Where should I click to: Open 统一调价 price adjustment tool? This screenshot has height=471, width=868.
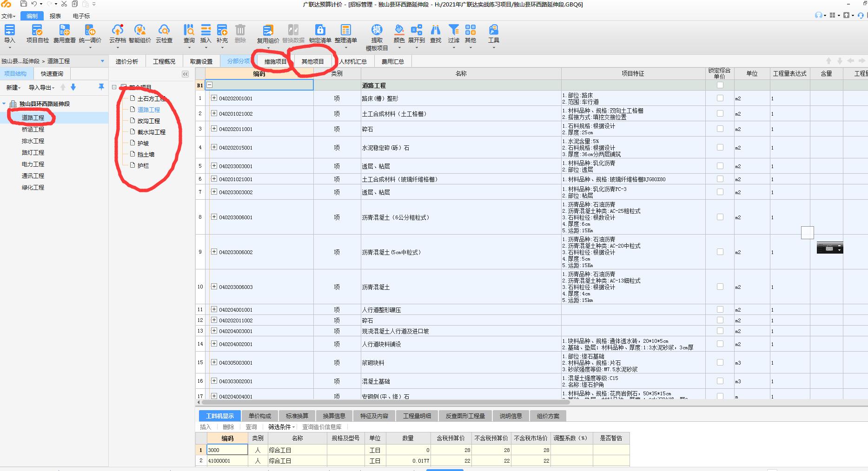(90, 33)
